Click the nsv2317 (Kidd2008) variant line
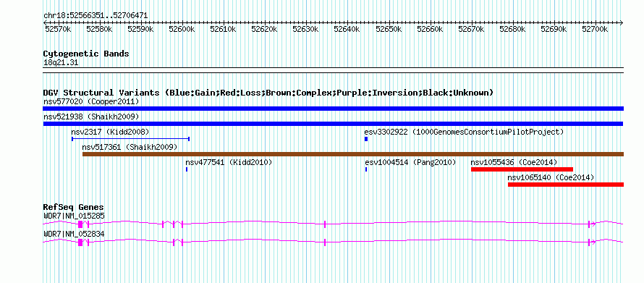Image resolution: width=644 pixels, height=283 pixels. [130, 139]
